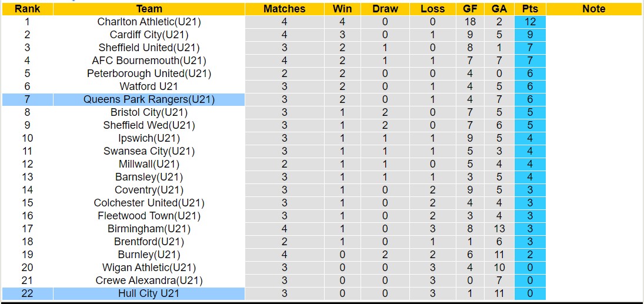Click the highlighted Queens Park Rangers(U21) row
Screen dimensions: 644x304
(149, 99)
